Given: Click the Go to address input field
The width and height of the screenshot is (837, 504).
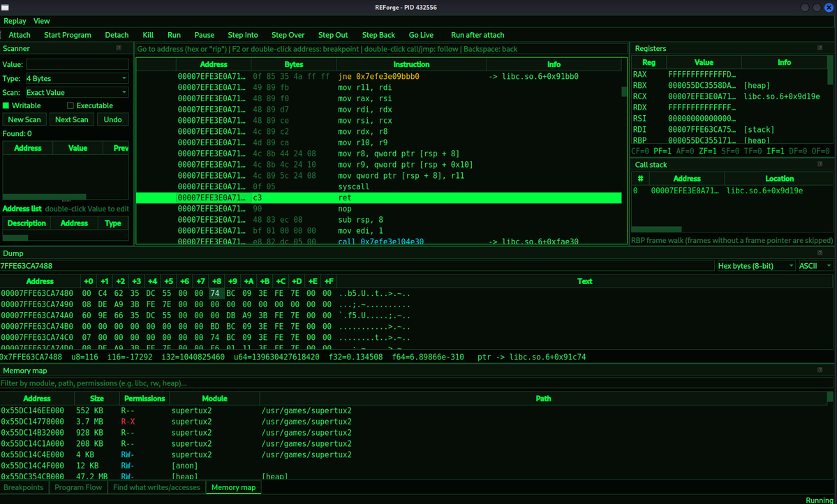Looking at the screenshot, I should (381, 49).
